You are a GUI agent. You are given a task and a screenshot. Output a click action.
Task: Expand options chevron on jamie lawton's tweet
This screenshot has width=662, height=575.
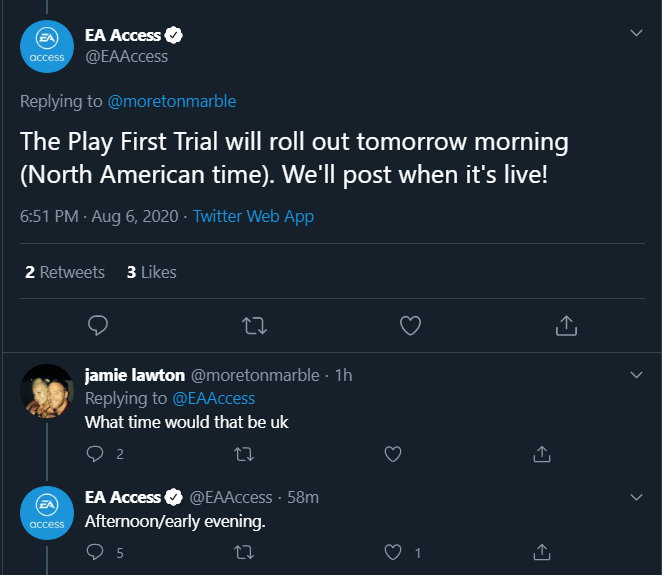637,375
